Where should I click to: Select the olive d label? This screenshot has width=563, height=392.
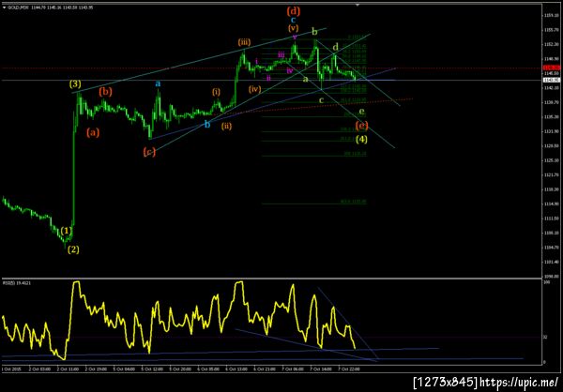[x=335, y=47]
